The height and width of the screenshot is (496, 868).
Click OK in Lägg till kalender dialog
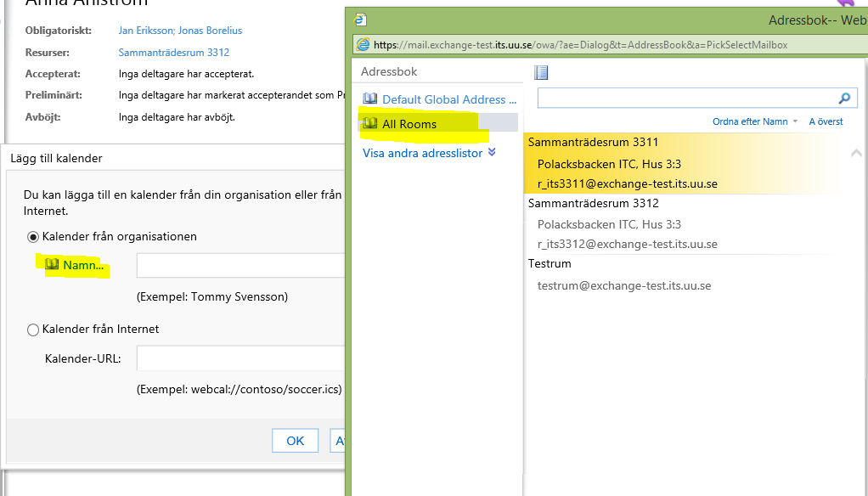click(x=295, y=441)
